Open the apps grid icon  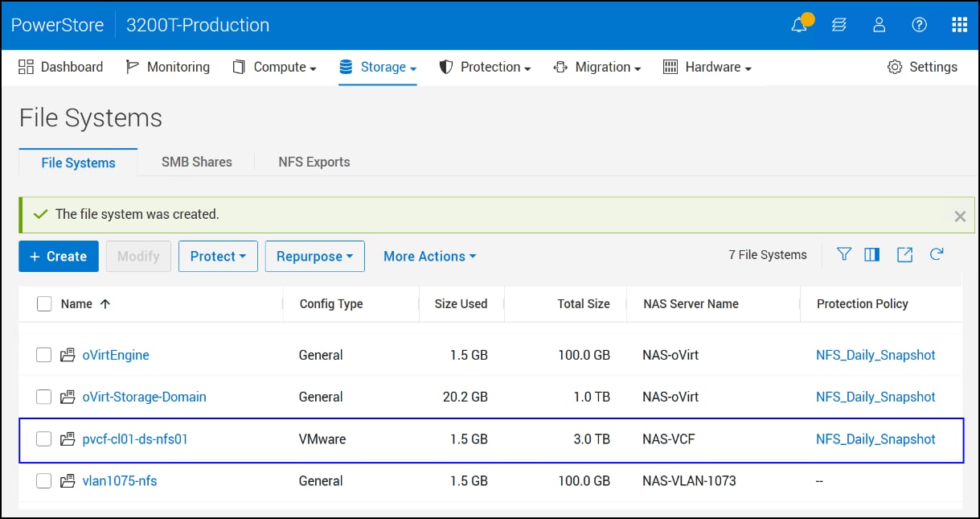coord(959,25)
